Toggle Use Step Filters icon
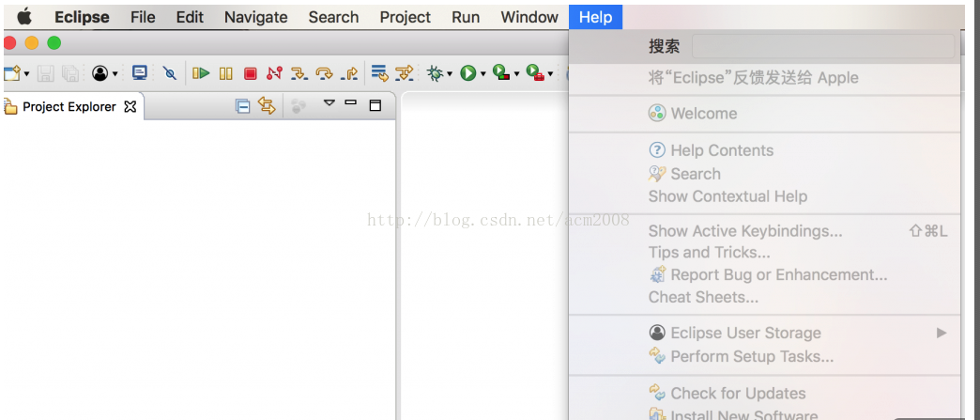Screen dimensions: 980x420 [405, 73]
